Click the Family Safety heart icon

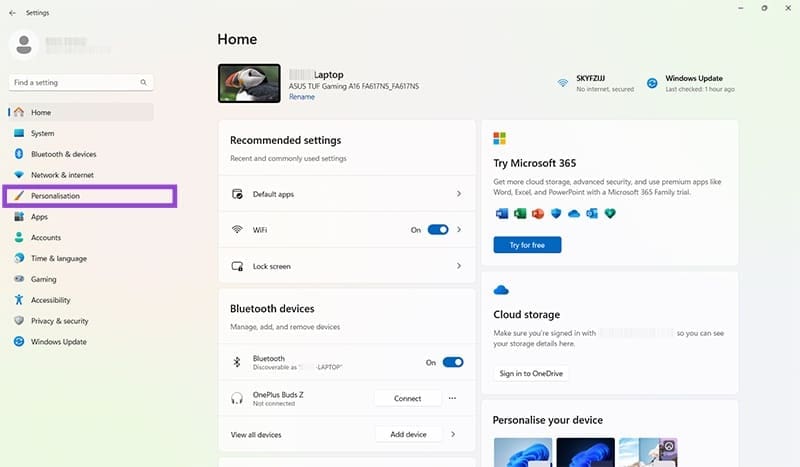click(x=610, y=213)
